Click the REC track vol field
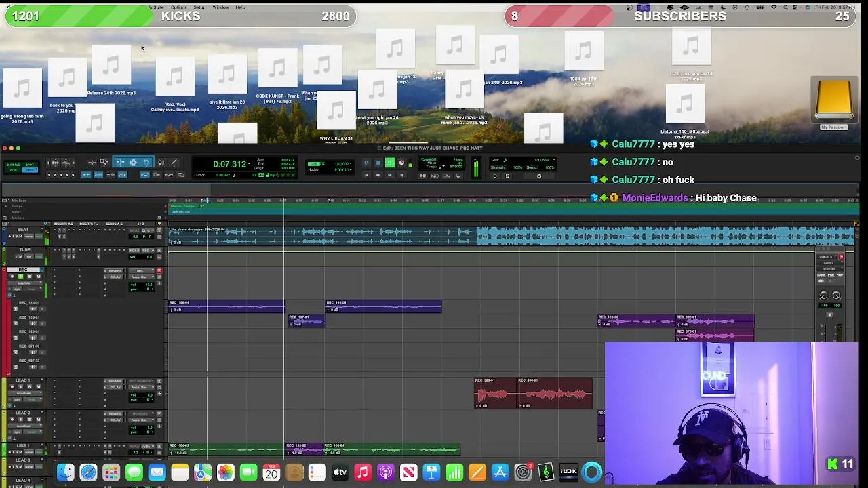The height and width of the screenshot is (488, 868). [x=141, y=285]
